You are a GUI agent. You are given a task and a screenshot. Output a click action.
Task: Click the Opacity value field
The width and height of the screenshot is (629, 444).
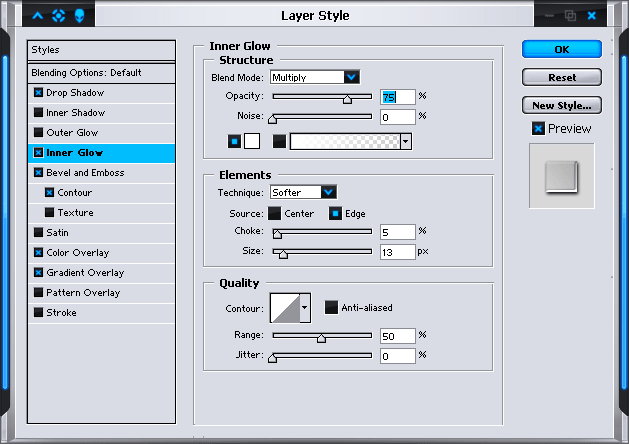(398, 97)
